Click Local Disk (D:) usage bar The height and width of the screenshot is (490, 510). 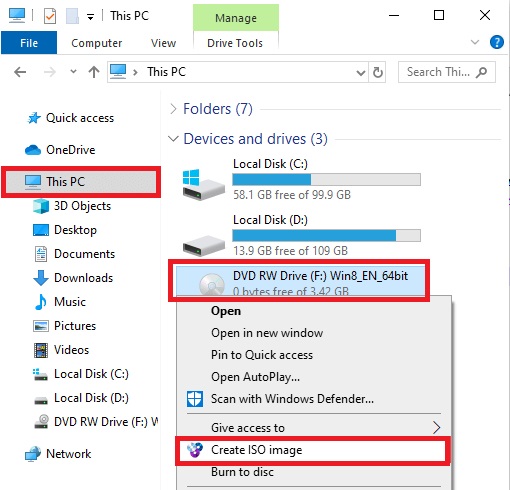[x=326, y=236]
